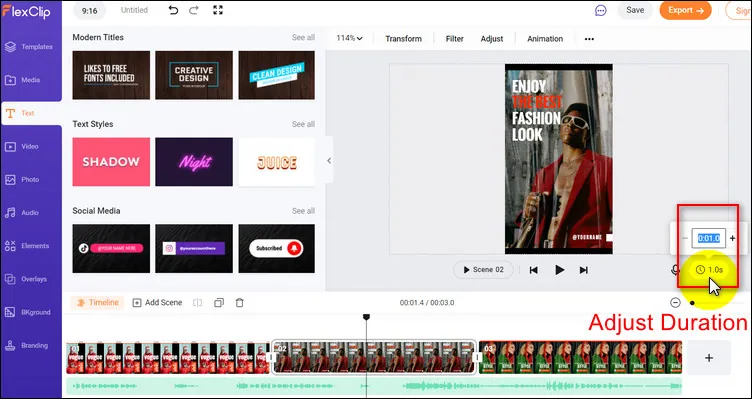Open the Elements sidebar panel

coord(31,246)
